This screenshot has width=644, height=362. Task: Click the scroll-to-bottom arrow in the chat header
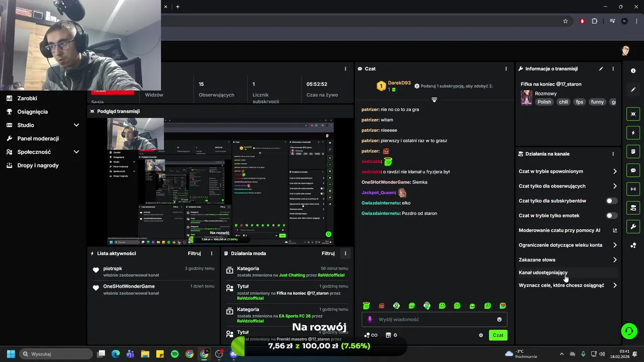click(434, 100)
